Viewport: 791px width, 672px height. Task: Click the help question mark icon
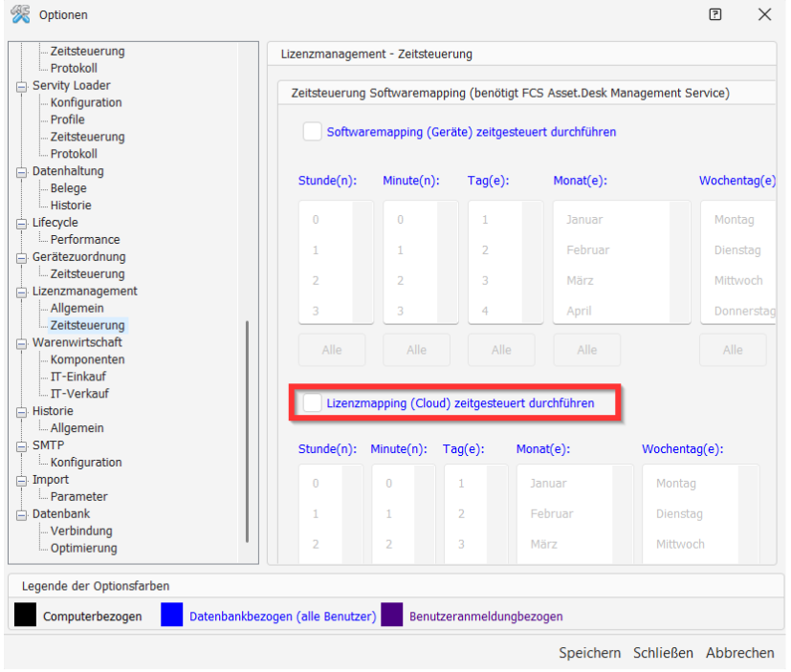click(715, 14)
